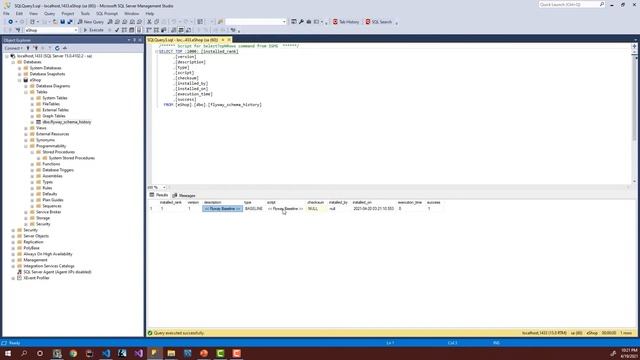Expand the Database Diagrams folder
Screen dimensions: 640x360
pos(26,86)
